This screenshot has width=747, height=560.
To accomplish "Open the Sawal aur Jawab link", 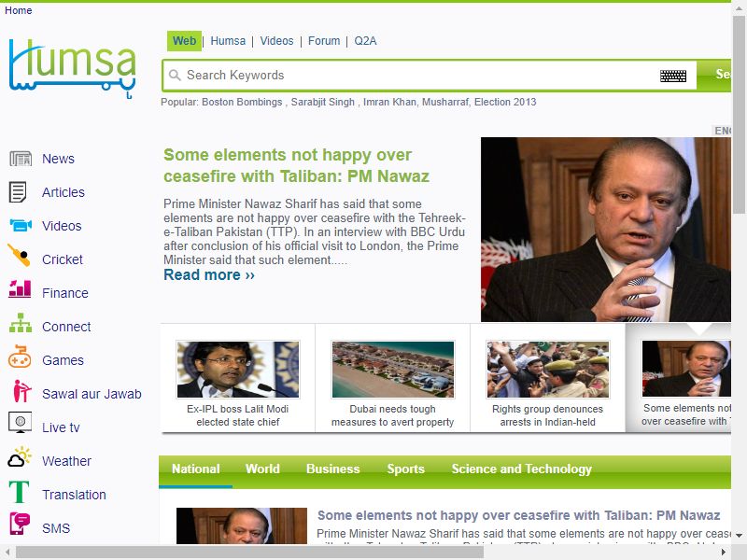I will 92,394.
